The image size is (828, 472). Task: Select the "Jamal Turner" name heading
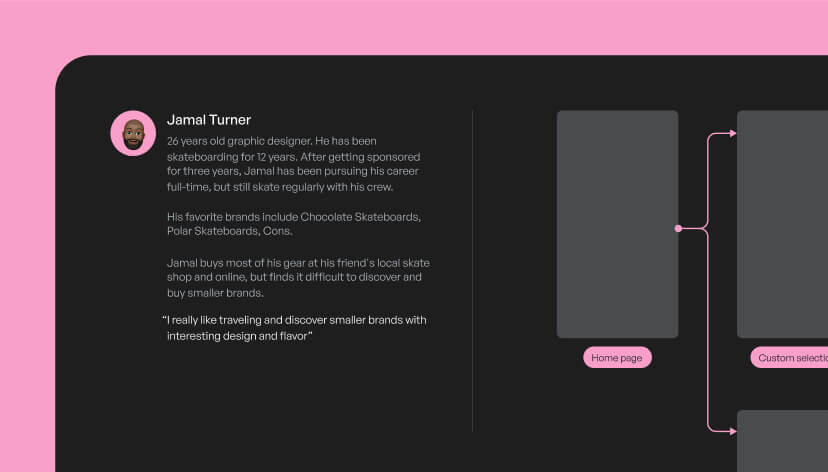209,120
